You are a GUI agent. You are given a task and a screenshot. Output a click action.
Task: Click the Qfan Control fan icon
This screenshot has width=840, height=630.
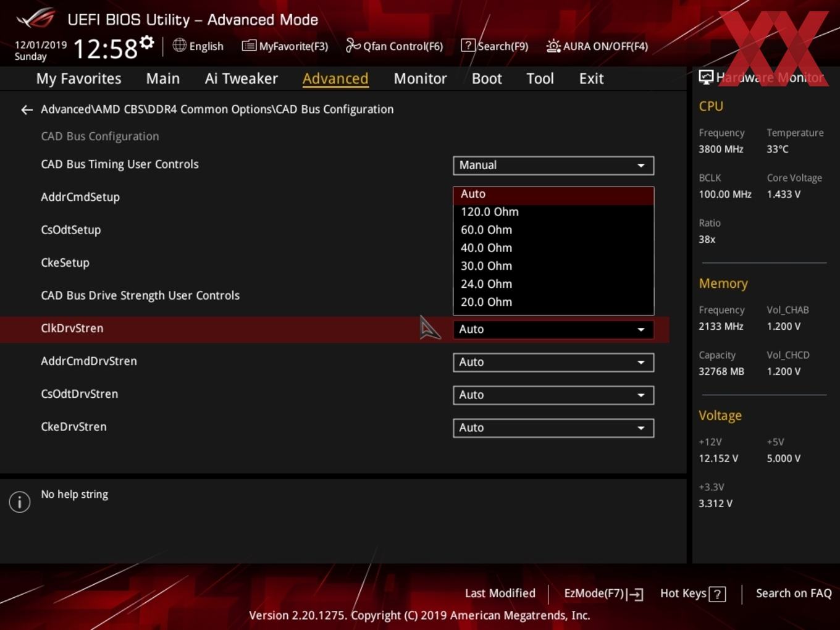coord(353,46)
